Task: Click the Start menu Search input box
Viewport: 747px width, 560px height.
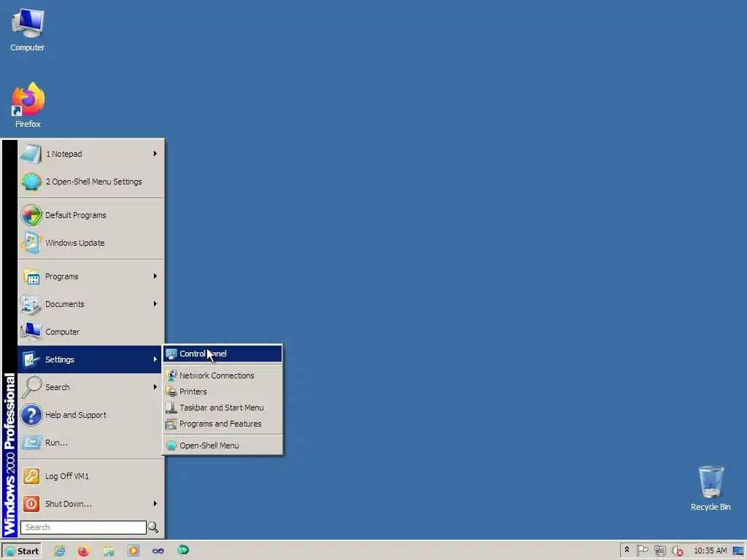Action: pyautogui.click(x=83, y=527)
